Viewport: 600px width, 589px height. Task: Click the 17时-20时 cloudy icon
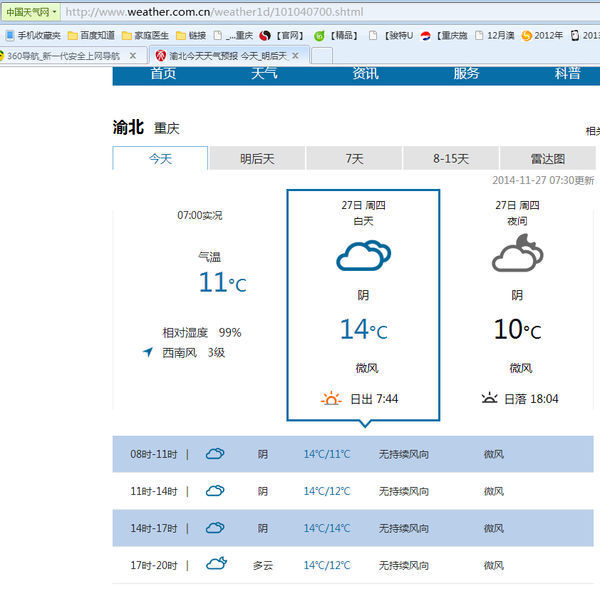[216, 563]
